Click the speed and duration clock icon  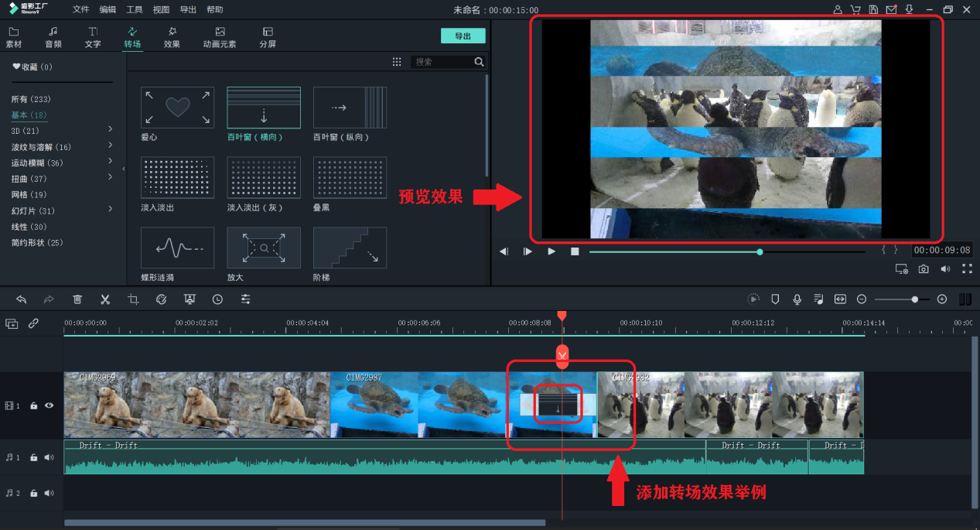coord(217,299)
